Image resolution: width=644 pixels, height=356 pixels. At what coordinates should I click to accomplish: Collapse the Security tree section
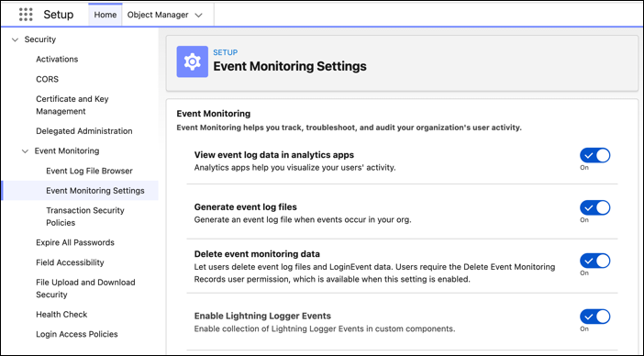pos(16,39)
